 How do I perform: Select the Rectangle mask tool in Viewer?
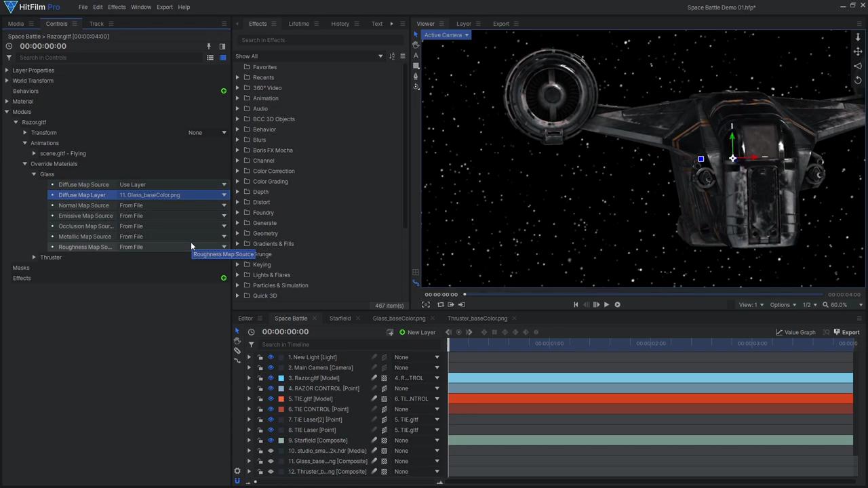416,66
